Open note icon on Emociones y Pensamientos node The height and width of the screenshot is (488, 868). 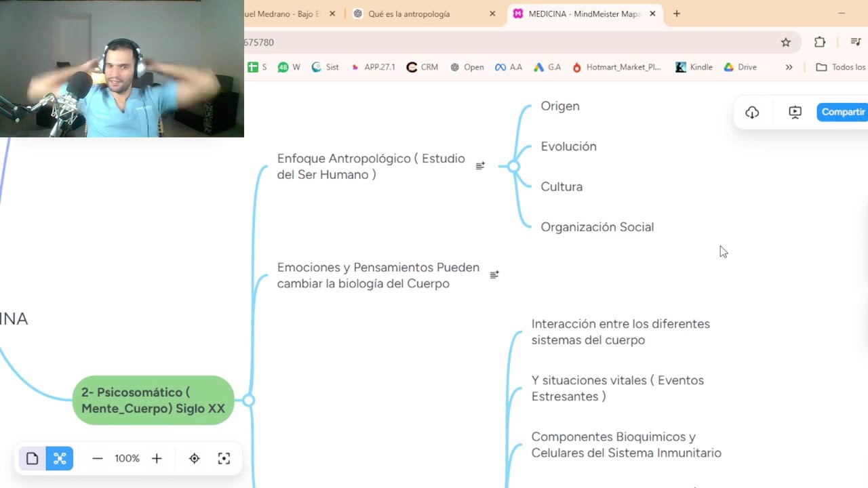click(x=494, y=274)
